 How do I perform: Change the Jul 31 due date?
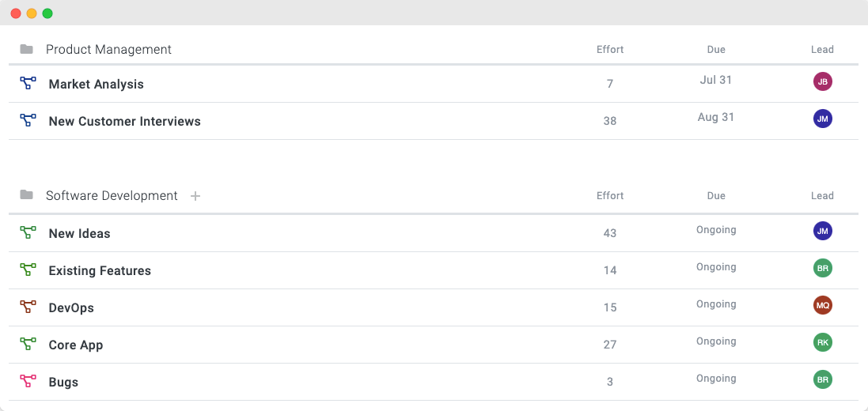click(716, 80)
